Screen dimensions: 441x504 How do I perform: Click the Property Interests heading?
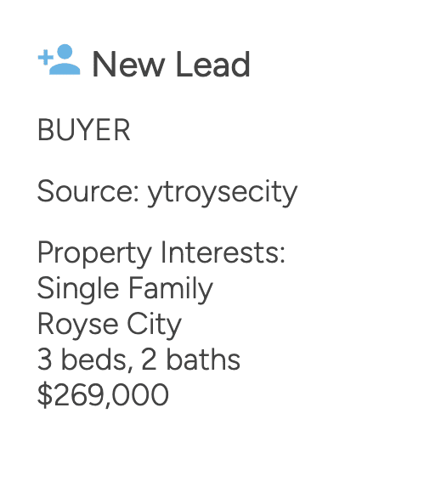(161, 255)
